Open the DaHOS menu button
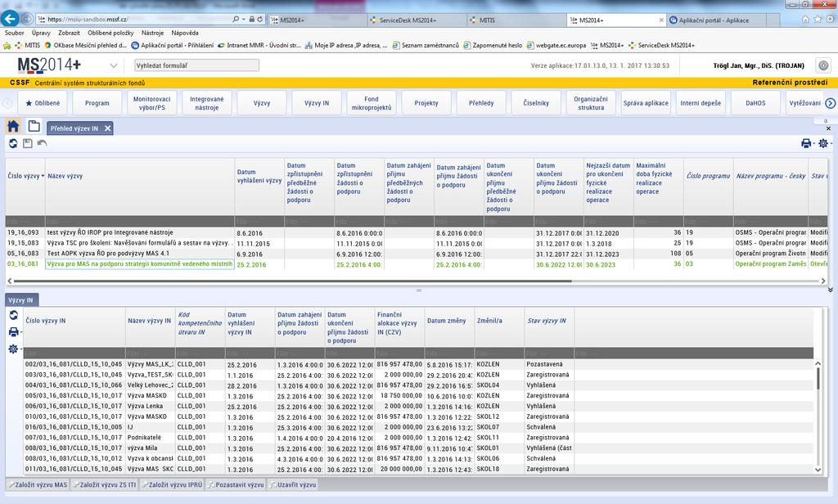Viewport: 838px width, 504px height. click(755, 103)
